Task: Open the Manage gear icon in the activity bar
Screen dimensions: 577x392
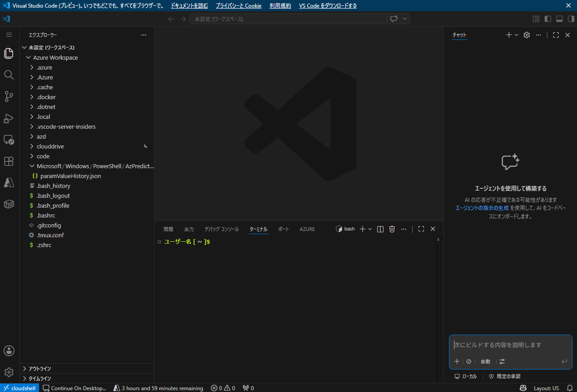Action: click(9, 372)
